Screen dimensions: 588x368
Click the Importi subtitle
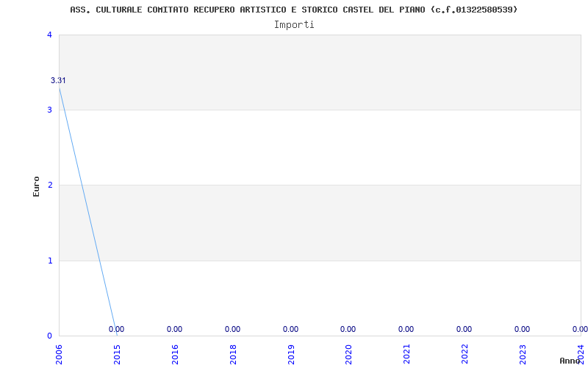pos(294,25)
